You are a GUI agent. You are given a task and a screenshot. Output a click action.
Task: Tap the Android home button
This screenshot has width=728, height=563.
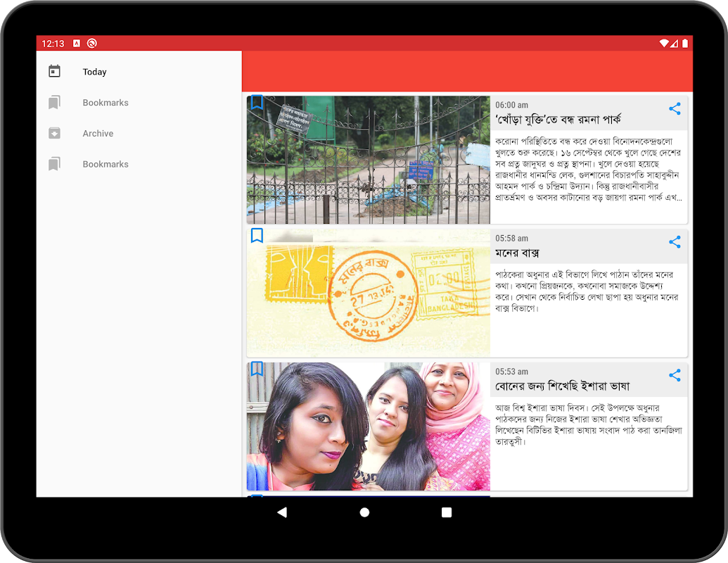point(364,512)
